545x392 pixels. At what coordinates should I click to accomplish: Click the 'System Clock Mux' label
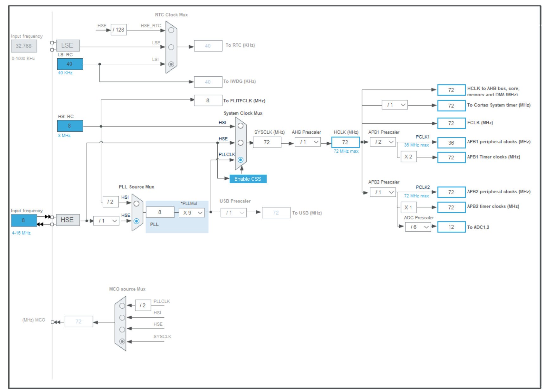(x=243, y=113)
